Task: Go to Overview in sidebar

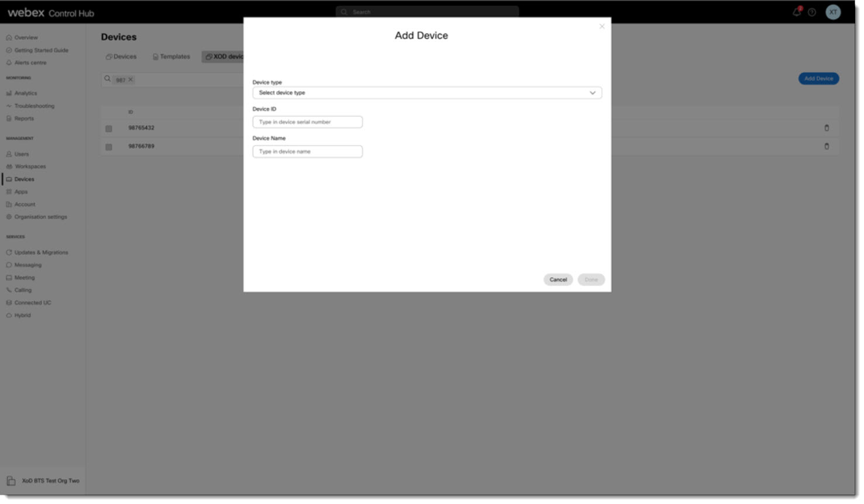Action: click(22, 37)
